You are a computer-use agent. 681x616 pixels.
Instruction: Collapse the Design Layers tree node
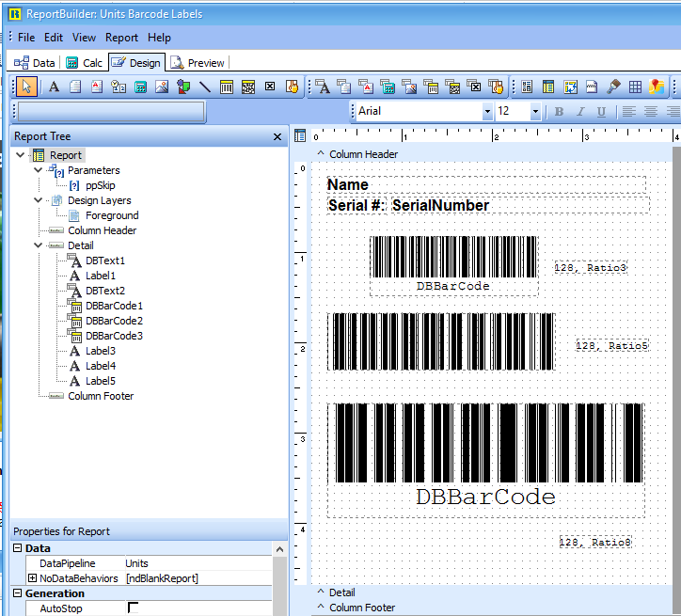[39, 200]
